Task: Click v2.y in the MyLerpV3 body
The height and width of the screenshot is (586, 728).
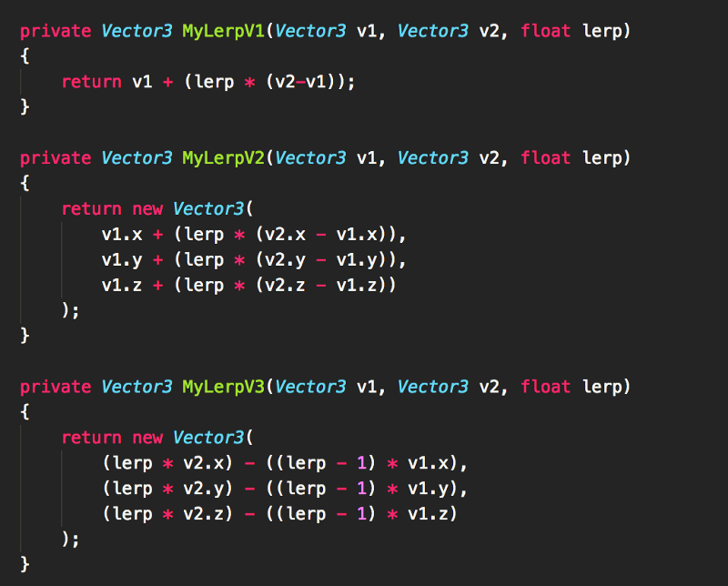Action: (203, 489)
